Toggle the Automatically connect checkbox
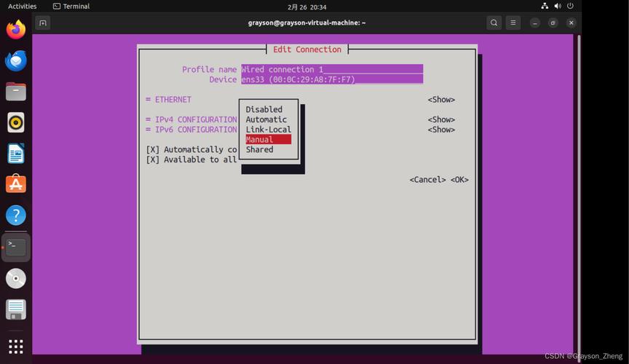This screenshot has width=629, height=364. (x=153, y=150)
